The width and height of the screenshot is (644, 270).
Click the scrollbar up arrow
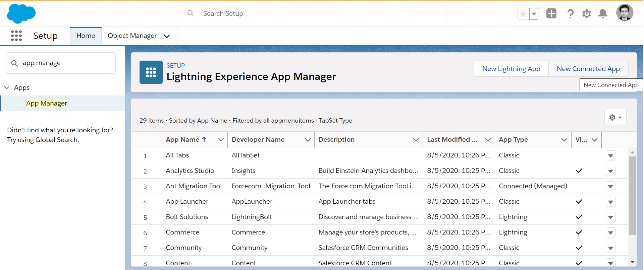click(x=632, y=152)
